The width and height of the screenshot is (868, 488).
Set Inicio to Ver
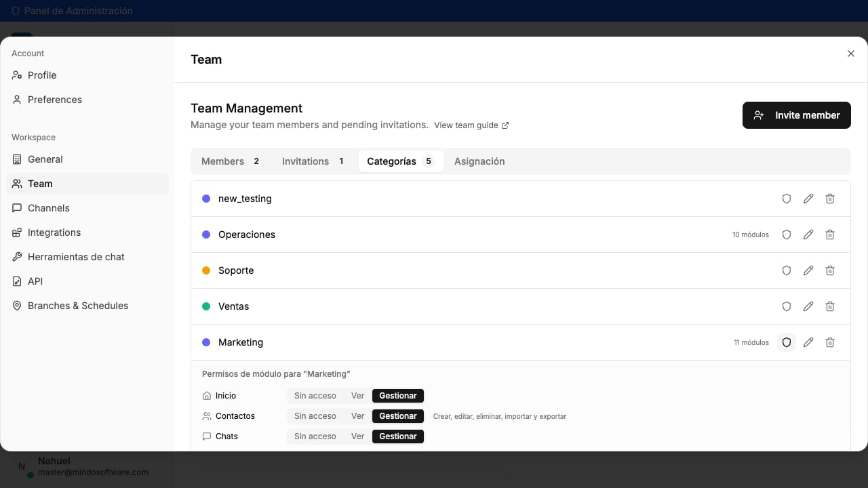coord(357,396)
